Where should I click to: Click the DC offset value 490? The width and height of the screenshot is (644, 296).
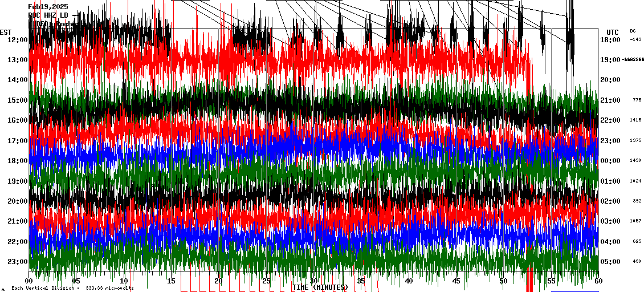(x=637, y=262)
